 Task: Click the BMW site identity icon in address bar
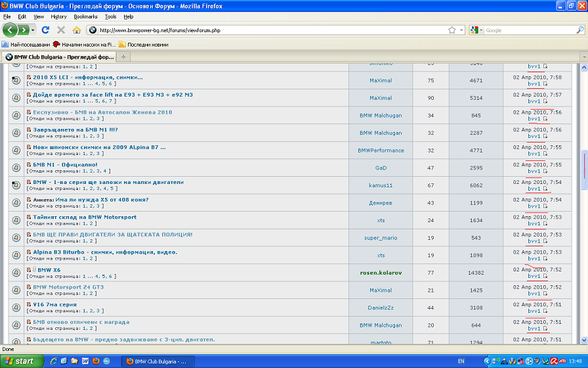point(93,30)
